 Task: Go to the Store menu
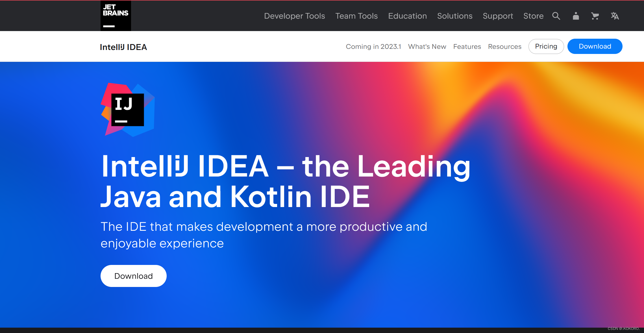pyautogui.click(x=533, y=16)
